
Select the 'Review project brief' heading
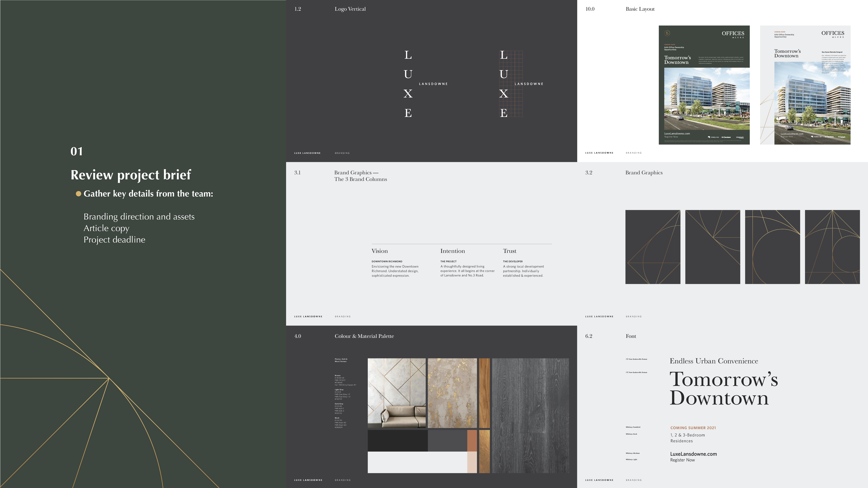click(x=131, y=175)
